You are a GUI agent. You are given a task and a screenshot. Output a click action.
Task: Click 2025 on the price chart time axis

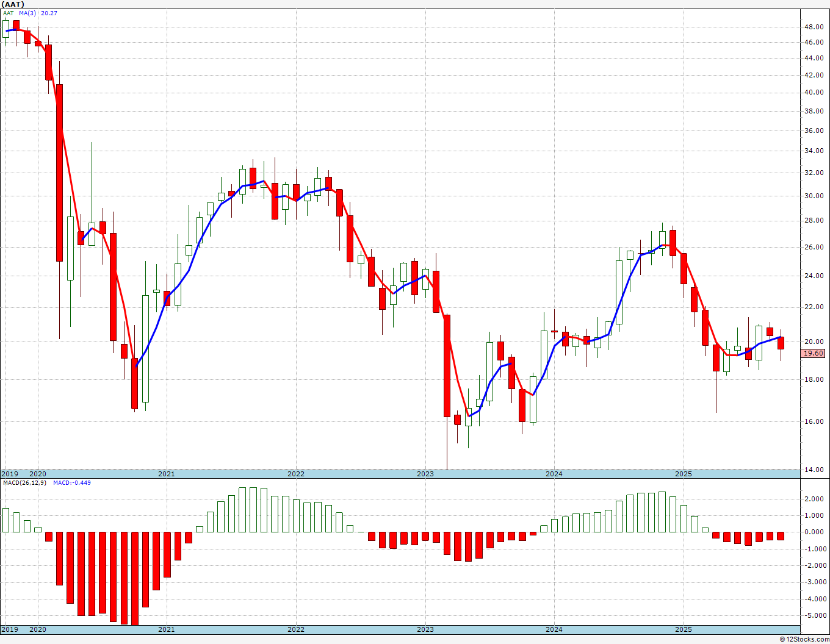pos(684,474)
